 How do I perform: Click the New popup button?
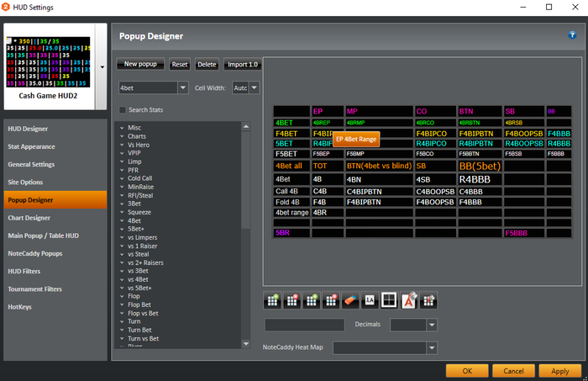coord(141,64)
